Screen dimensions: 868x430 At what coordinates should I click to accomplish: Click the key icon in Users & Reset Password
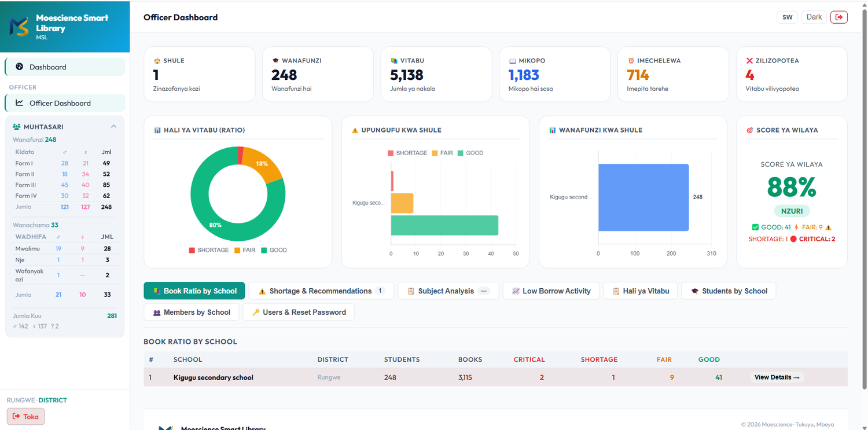coord(255,312)
